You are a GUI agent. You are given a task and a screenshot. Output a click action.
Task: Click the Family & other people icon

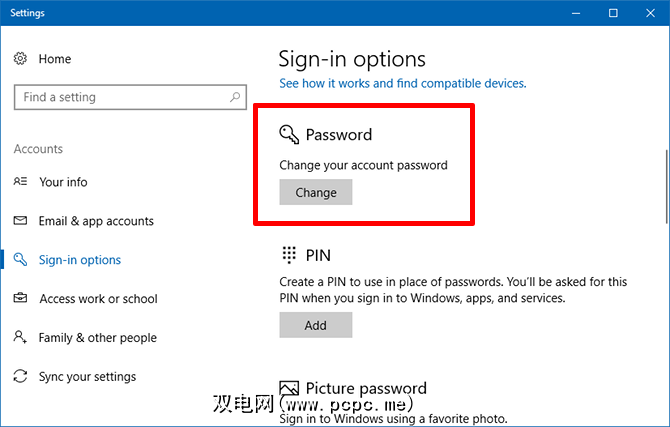pos(20,338)
